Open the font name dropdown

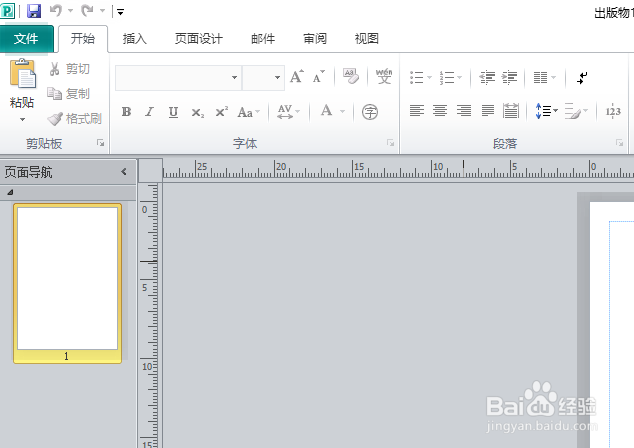[x=234, y=77]
